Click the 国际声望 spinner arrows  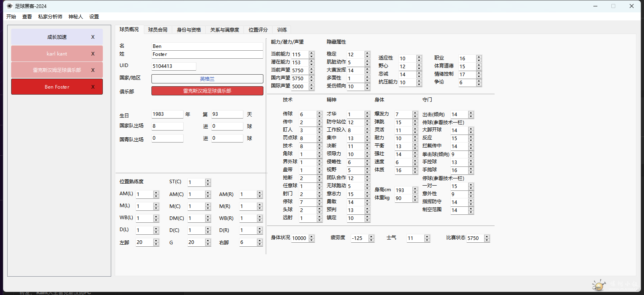tap(312, 86)
